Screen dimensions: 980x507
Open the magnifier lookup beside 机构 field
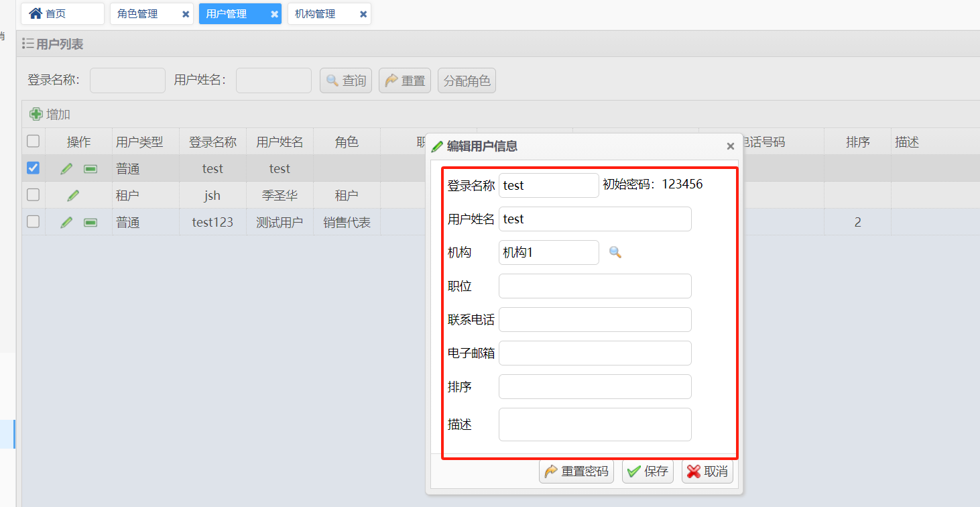click(x=615, y=252)
